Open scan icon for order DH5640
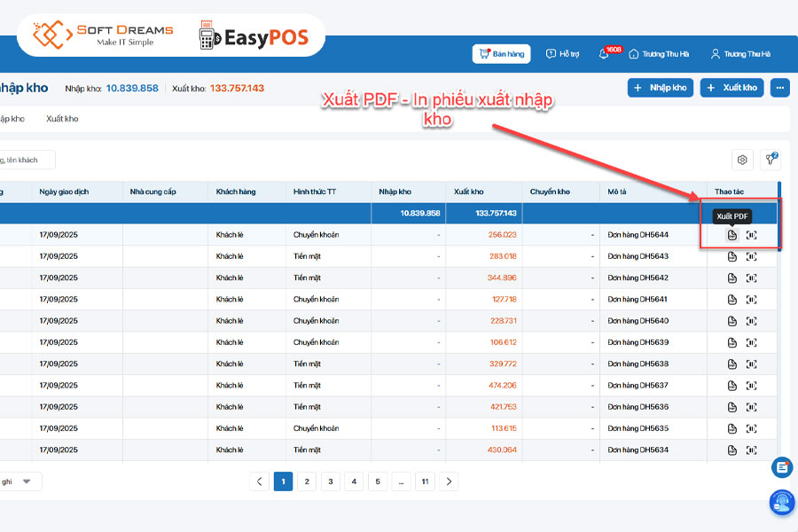 [751, 321]
